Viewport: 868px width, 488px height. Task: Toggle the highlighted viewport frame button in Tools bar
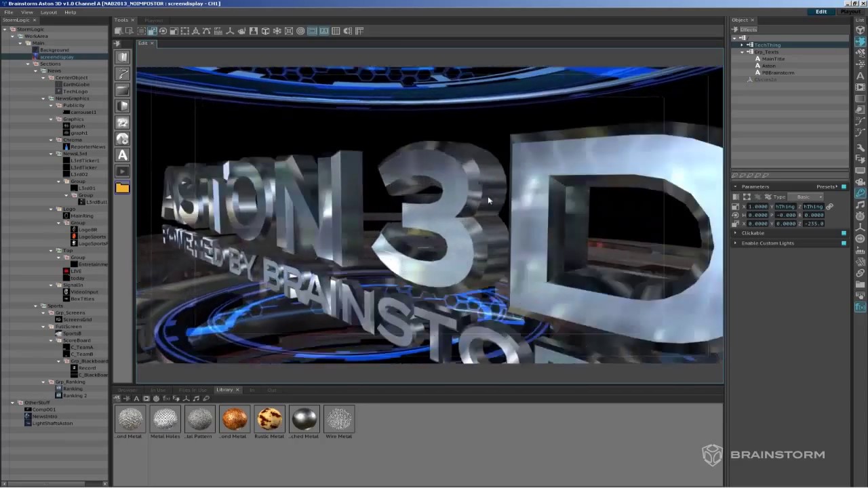[312, 30]
